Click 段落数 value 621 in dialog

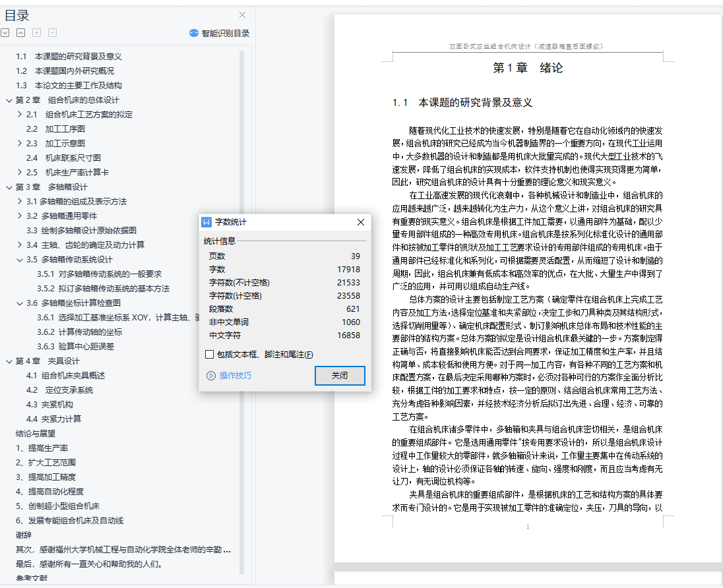[x=353, y=309]
